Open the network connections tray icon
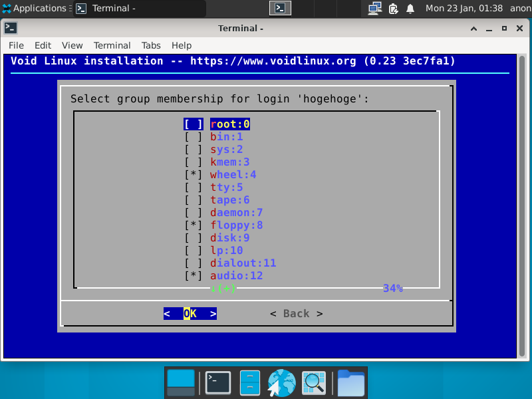 (x=375, y=8)
